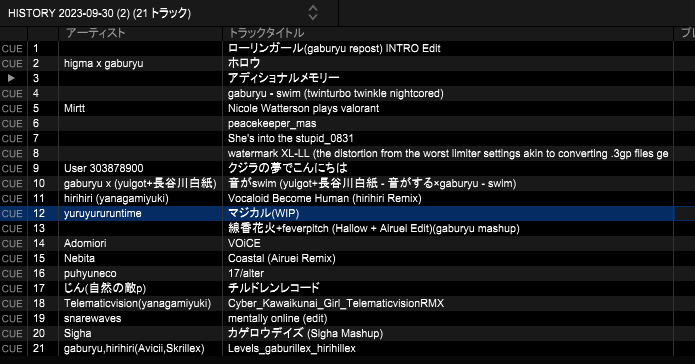
Task: Select track watermark XL-LL
Action: [x=448, y=153]
